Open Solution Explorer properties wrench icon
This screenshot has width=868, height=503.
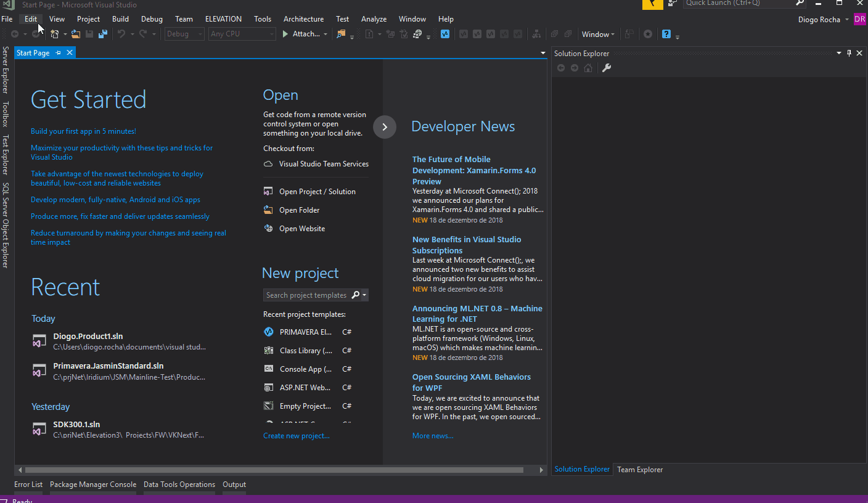click(607, 68)
